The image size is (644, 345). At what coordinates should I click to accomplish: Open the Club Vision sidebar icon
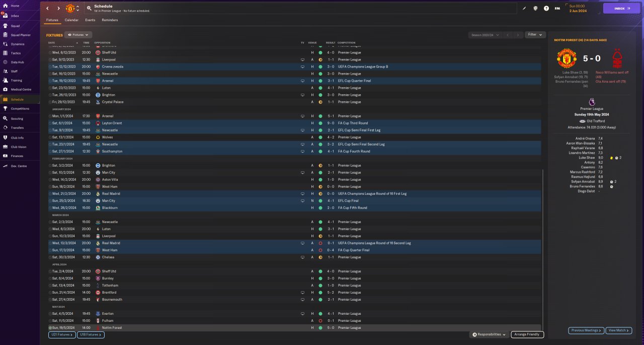[5, 147]
